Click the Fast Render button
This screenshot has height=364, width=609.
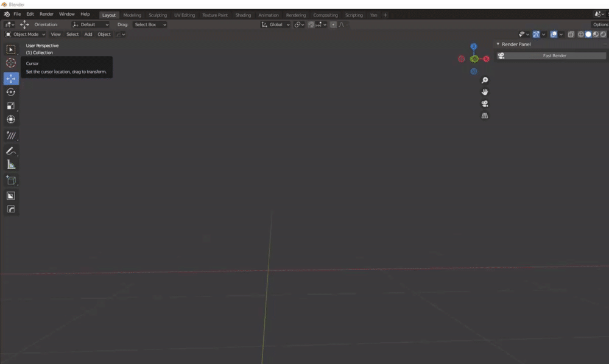[x=551, y=55]
